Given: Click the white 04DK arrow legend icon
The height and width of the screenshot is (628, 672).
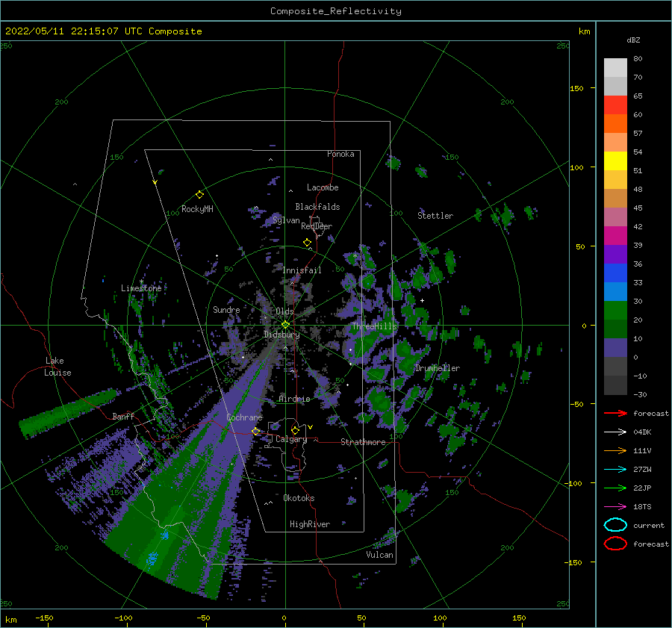Looking at the screenshot, I should 615,432.
